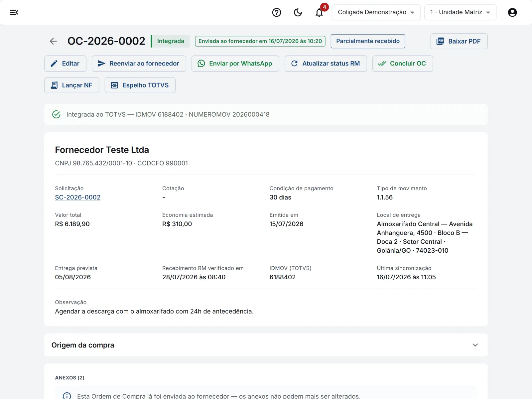Select the 05/08/2026 delivery date
The height and width of the screenshot is (399, 532).
[x=73, y=277]
